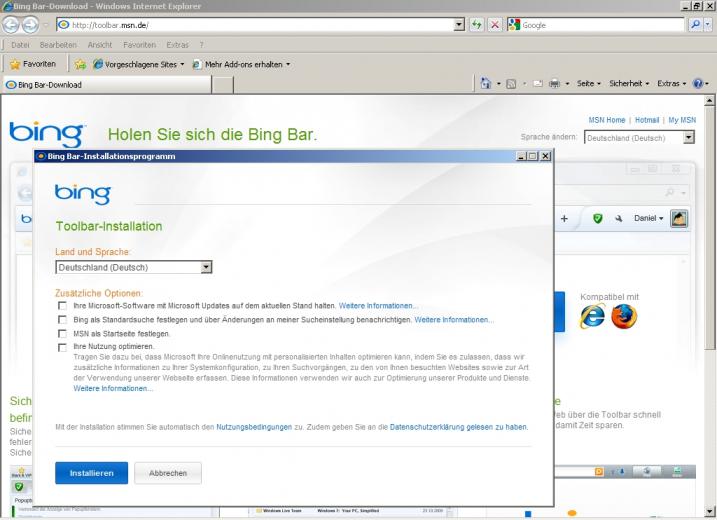The width and height of the screenshot is (717, 520).
Task: Click the plus icon in toolbar preview
Action: [564, 219]
